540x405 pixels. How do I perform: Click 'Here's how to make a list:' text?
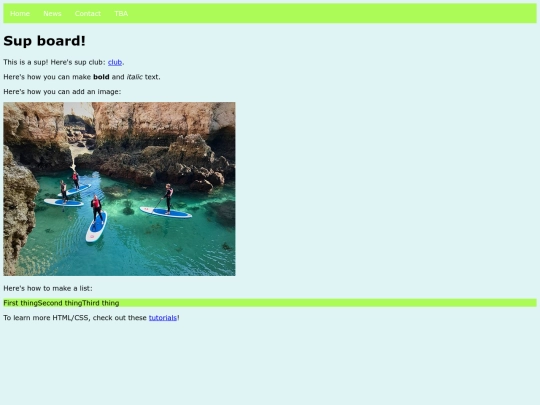(48, 288)
